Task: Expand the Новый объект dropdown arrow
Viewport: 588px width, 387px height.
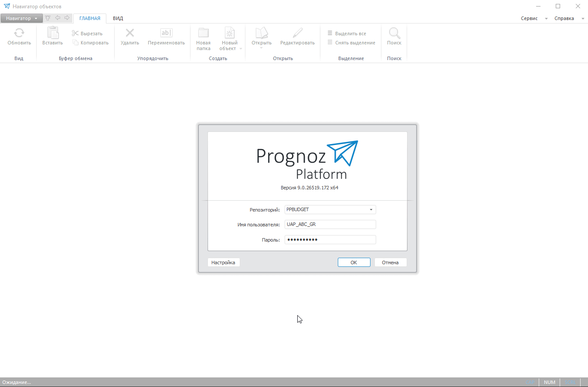Action: click(241, 49)
